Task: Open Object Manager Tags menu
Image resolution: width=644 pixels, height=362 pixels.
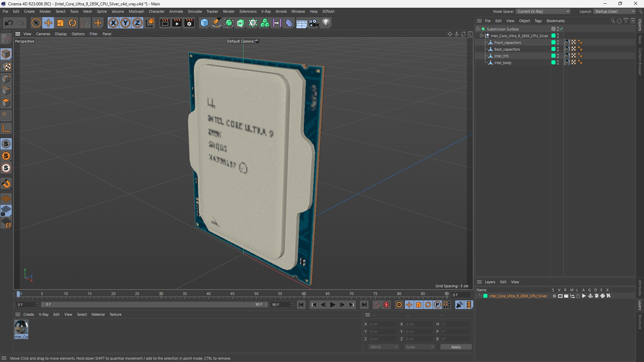Action: point(538,21)
